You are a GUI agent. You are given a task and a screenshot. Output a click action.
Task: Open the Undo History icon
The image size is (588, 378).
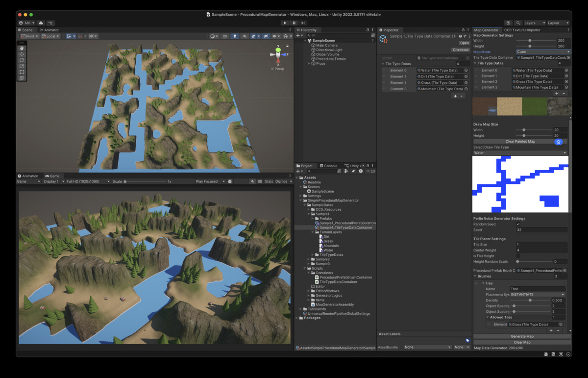click(x=508, y=23)
